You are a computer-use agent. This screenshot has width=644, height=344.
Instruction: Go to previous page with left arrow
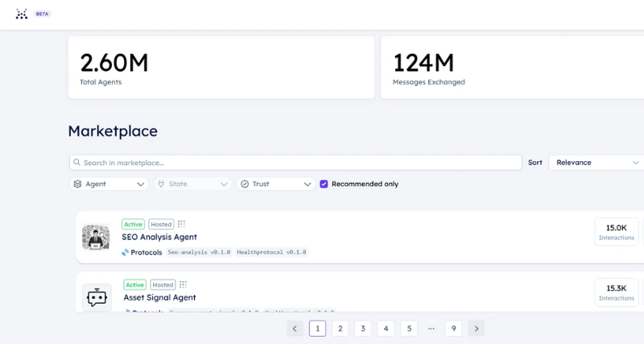[x=295, y=329]
